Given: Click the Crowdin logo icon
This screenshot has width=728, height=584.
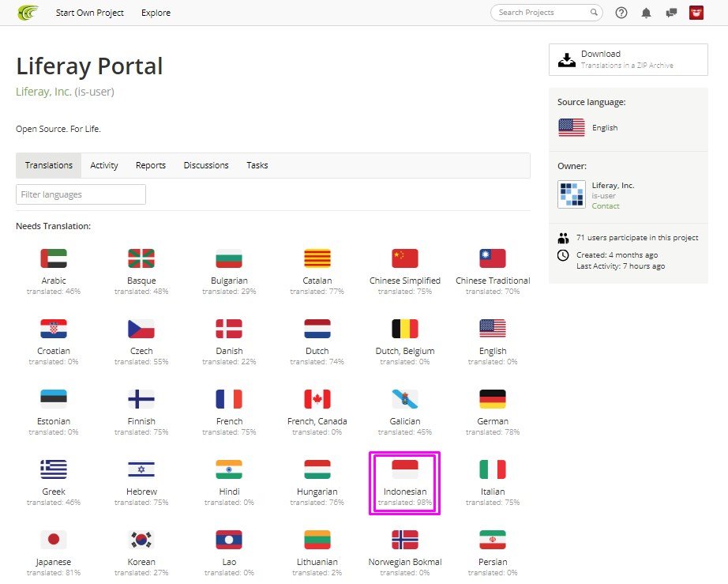Looking at the screenshot, I should 28,13.
